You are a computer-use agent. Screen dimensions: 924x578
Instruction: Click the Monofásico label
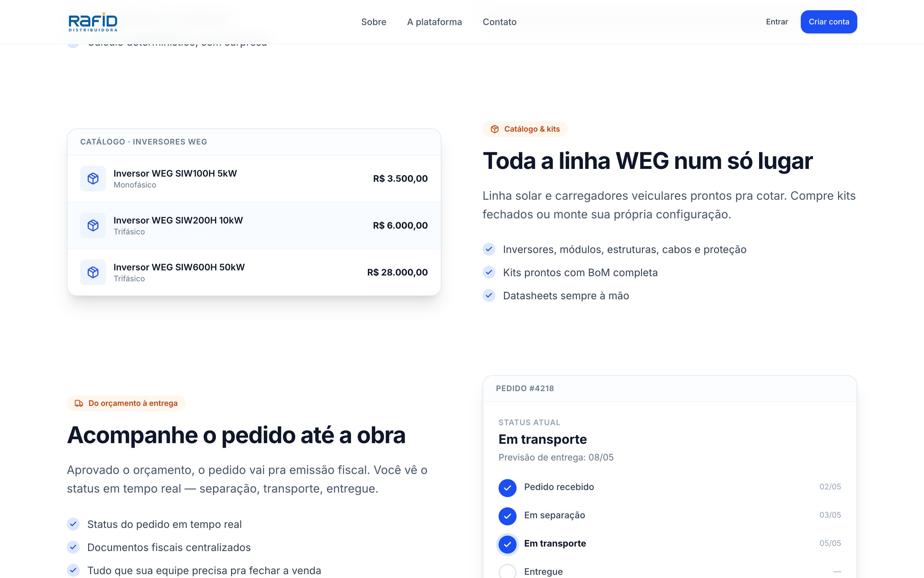[135, 185]
